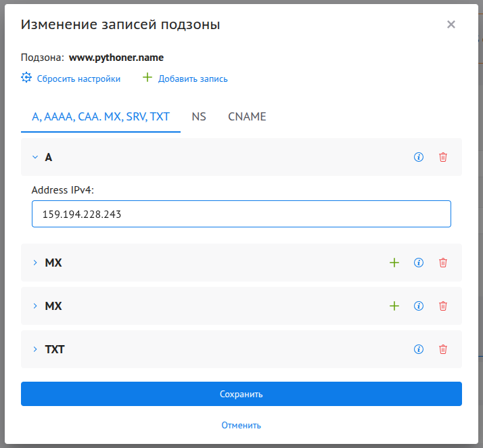Click the Добавить запись link
The height and width of the screenshot is (448, 483).
(x=193, y=79)
